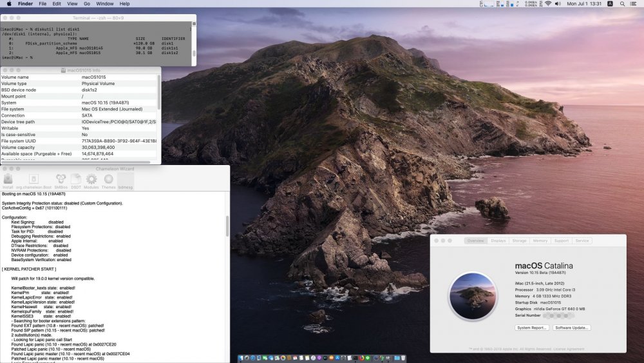Viewport: 644px width, 363px height.
Task: Open the Wi-Fi status menu
Action: 548,4
